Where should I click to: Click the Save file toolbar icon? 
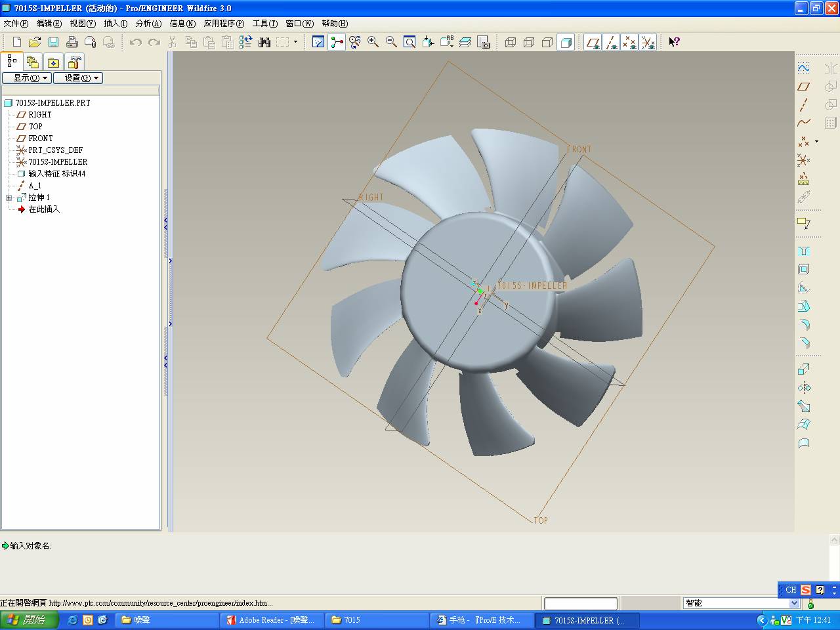coord(53,42)
